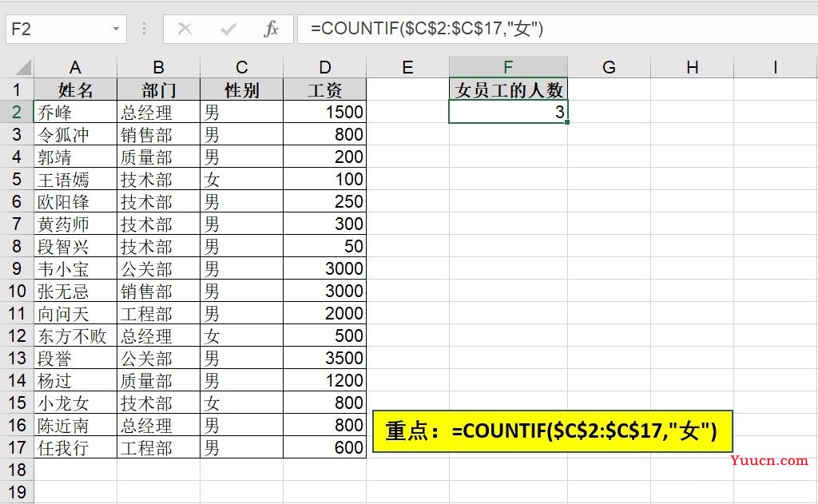The image size is (818, 504).
Task: Click the cell containing 乔峰
Action: [x=75, y=112]
